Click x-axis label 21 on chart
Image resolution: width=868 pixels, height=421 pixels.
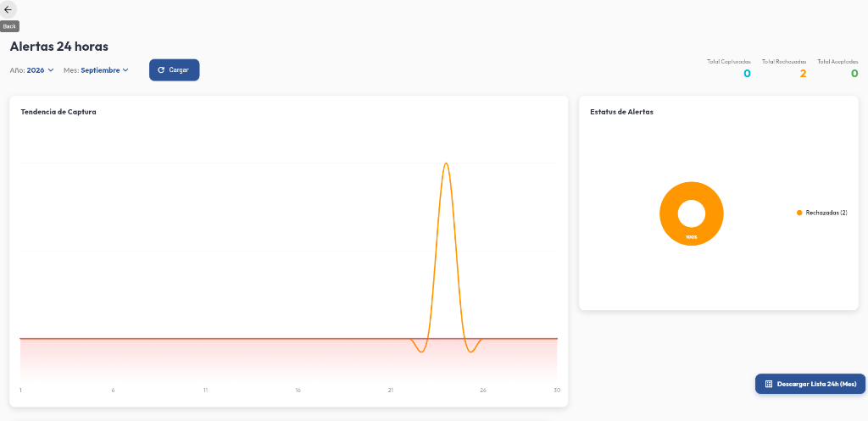point(390,391)
